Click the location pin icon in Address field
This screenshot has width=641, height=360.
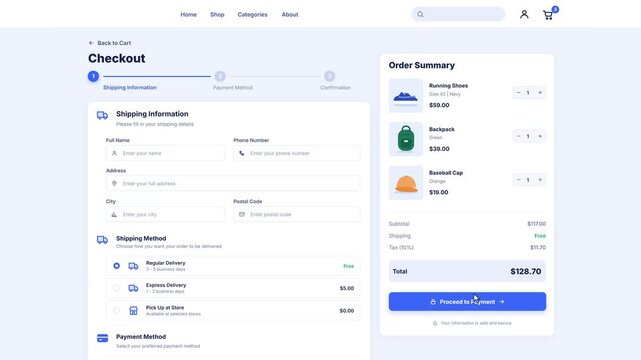tap(114, 183)
